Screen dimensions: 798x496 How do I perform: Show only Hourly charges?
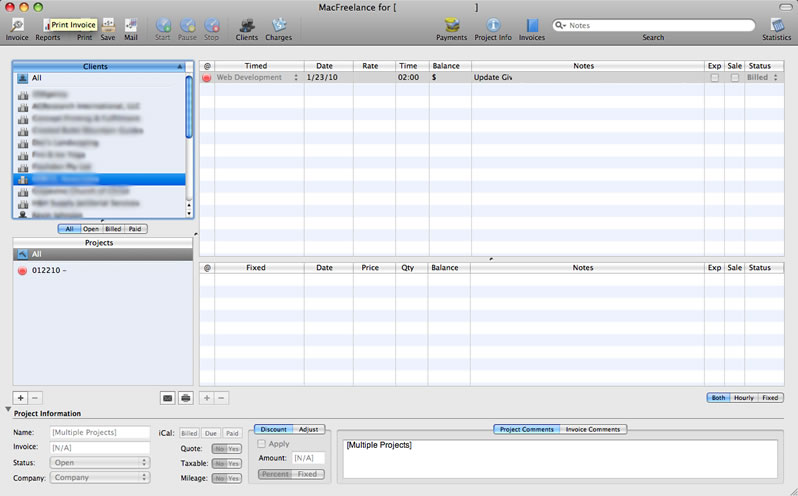[x=744, y=398]
